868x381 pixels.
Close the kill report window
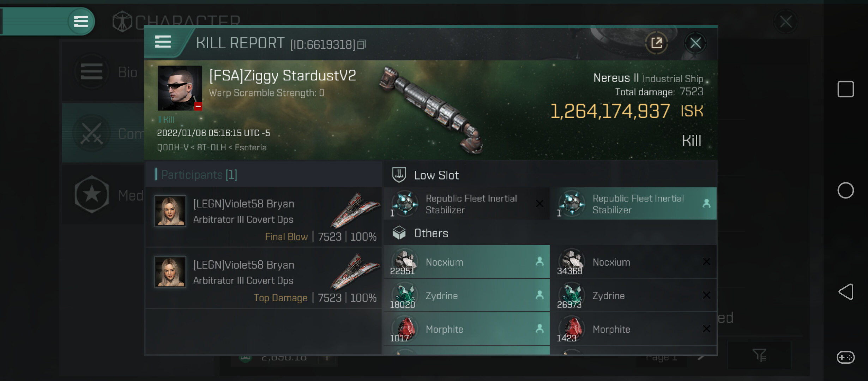coord(695,43)
